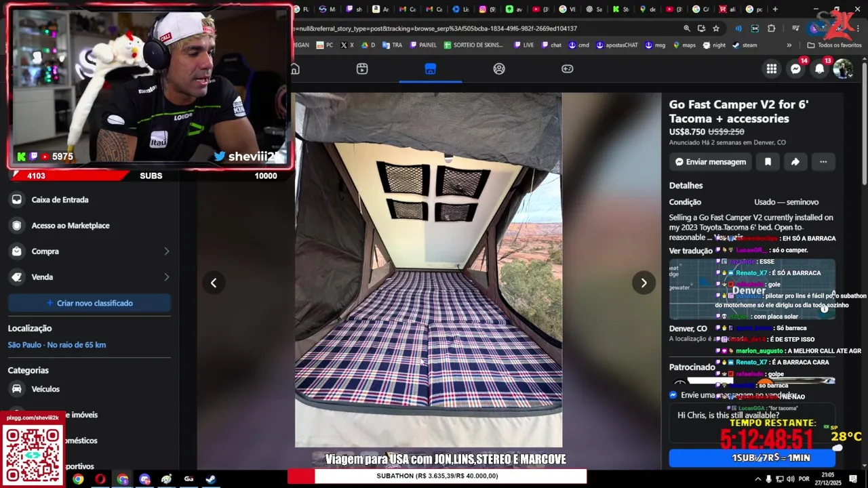Open Caixa de Entrada in the sidebar

90,200
